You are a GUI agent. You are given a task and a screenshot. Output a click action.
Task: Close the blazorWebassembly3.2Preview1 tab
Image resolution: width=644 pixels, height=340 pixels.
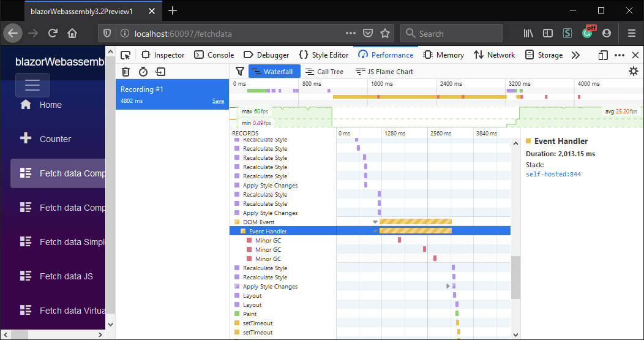152,11
